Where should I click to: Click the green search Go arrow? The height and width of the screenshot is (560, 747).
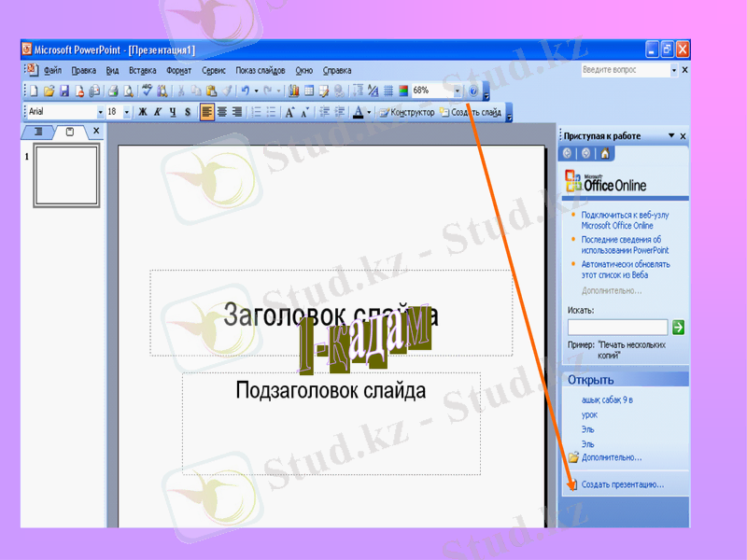(x=678, y=327)
